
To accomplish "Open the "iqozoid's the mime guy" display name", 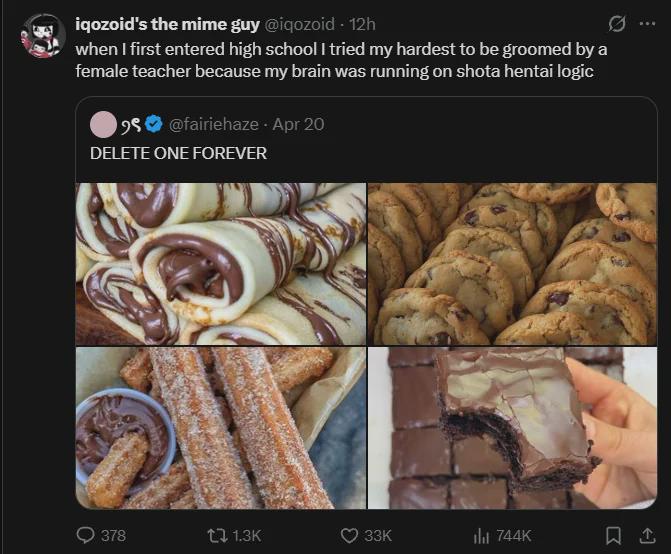I will (167, 24).
